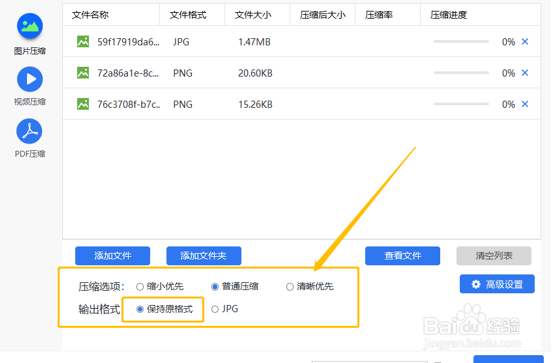Click PNG format cell of 72a86a1e-8c row
Screen dimensions: 552x363
(183, 73)
